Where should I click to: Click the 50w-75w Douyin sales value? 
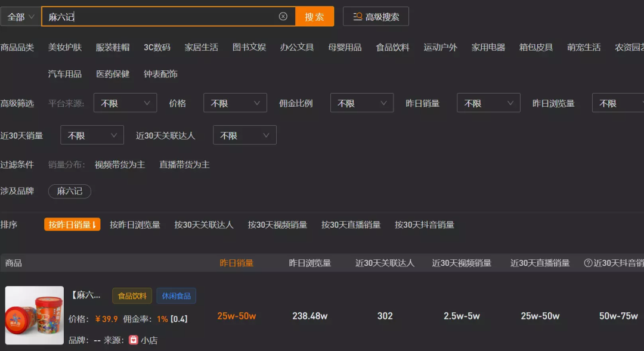(618, 316)
